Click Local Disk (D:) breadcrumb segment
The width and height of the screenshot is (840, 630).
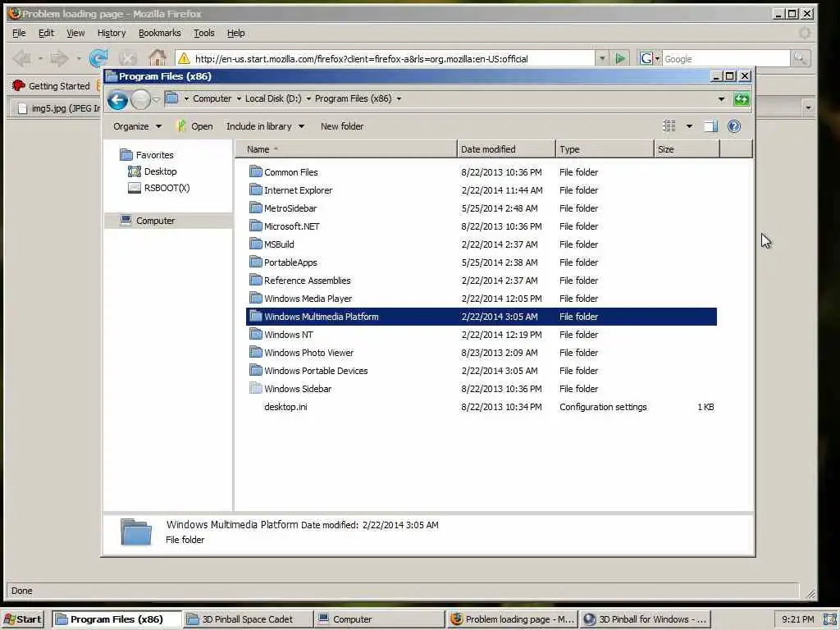click(x=273, y=98)
